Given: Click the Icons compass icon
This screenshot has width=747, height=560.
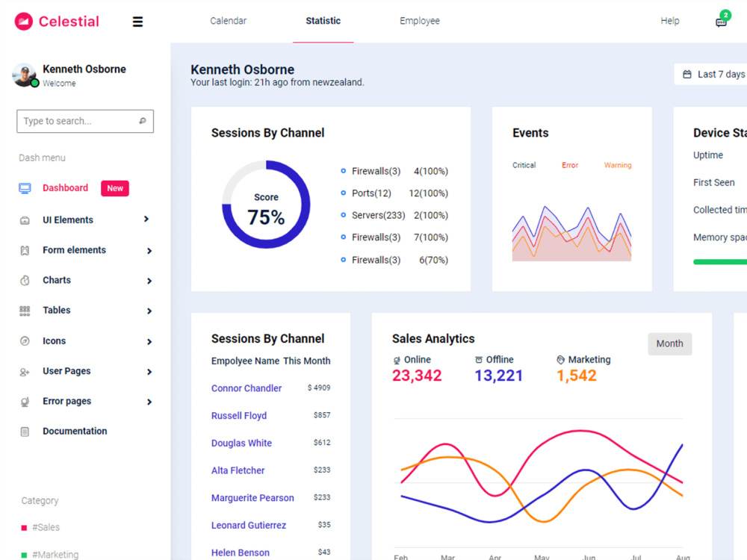Looking at the screenshot, I should 25,341.
